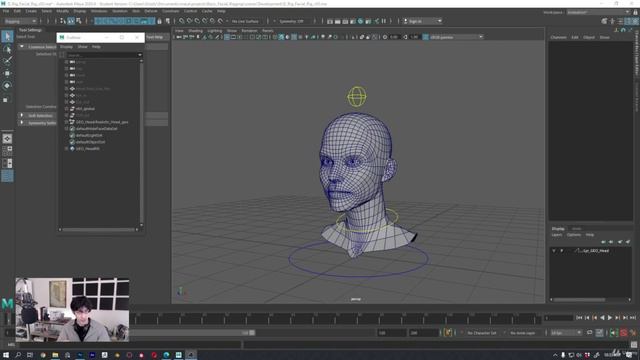Switch to the Anim layer tab
This screenshot has width=640, height=360.
point(576,229)
